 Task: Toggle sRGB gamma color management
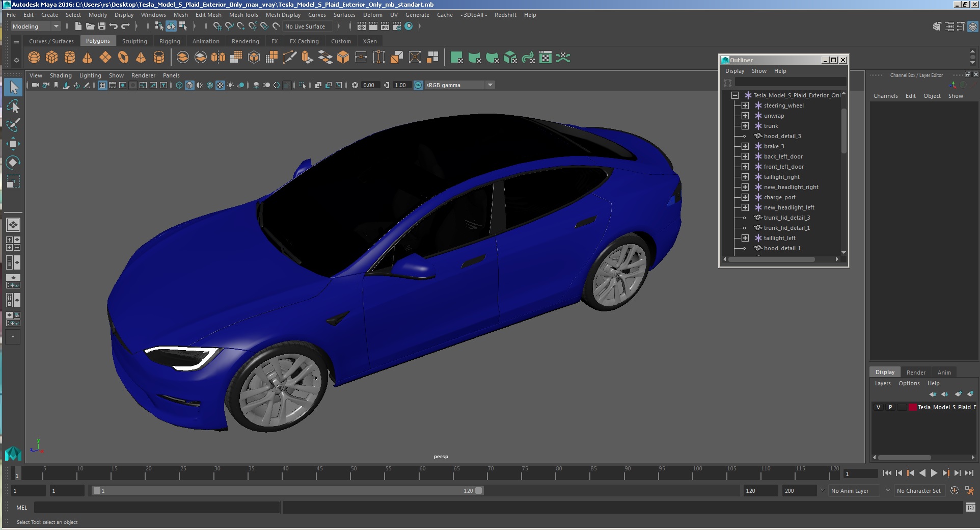tap(418, 85)
